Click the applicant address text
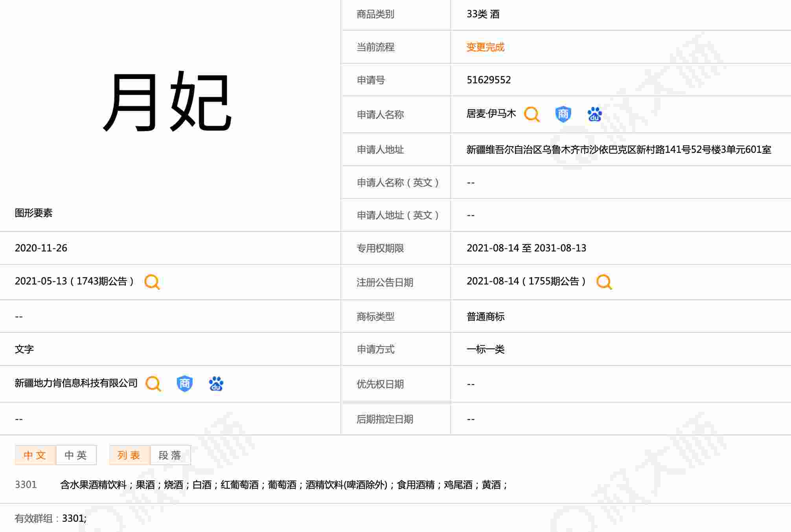Viewport: 791px width, 532px height. 618,150
